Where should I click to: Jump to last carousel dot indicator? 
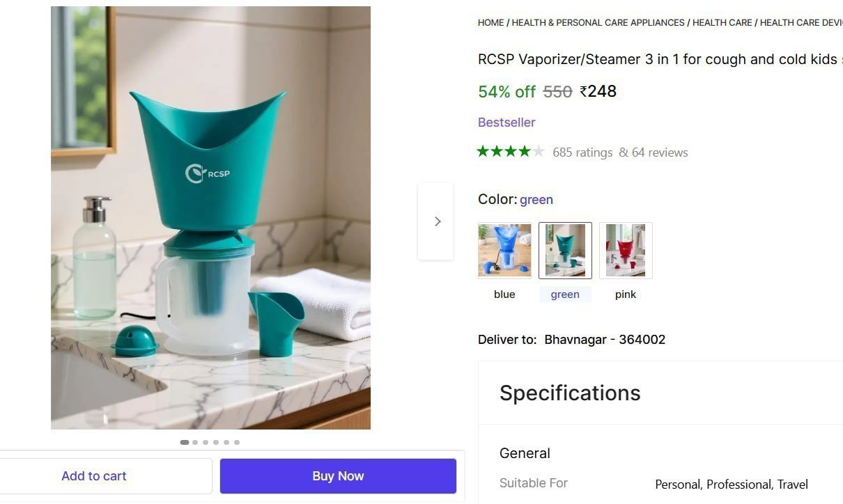[237, 442]
